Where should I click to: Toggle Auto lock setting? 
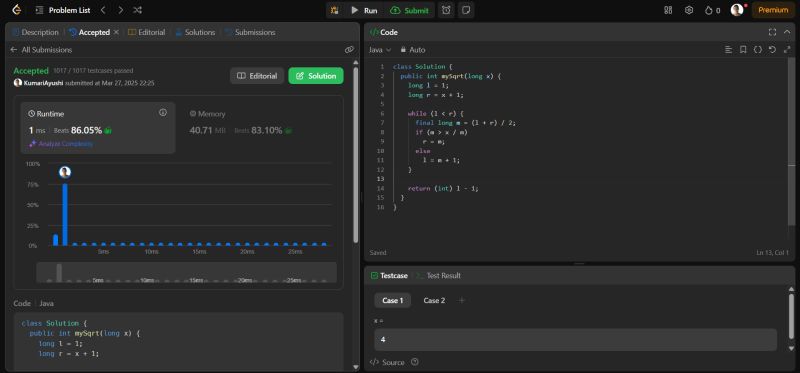[x=413, y=50]
